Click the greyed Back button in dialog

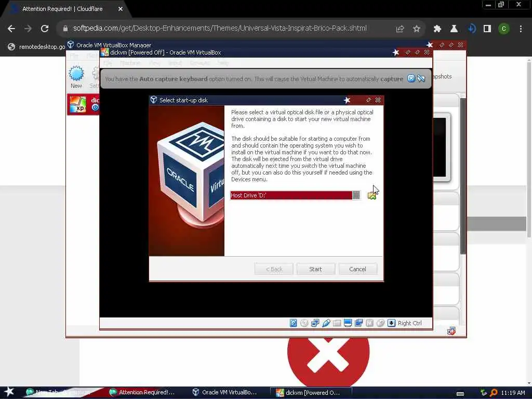274,269
